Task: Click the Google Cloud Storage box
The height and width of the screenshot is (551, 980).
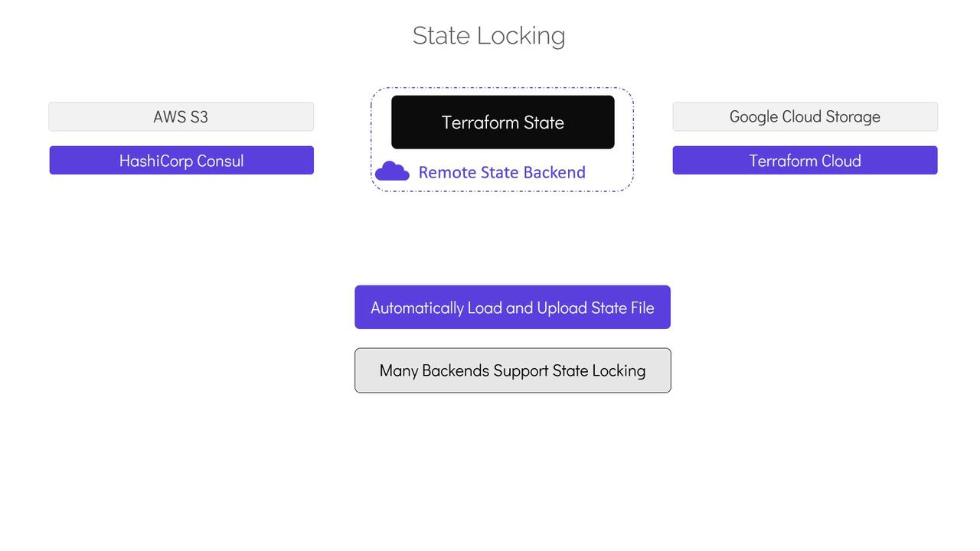Action: click(805, 117)
